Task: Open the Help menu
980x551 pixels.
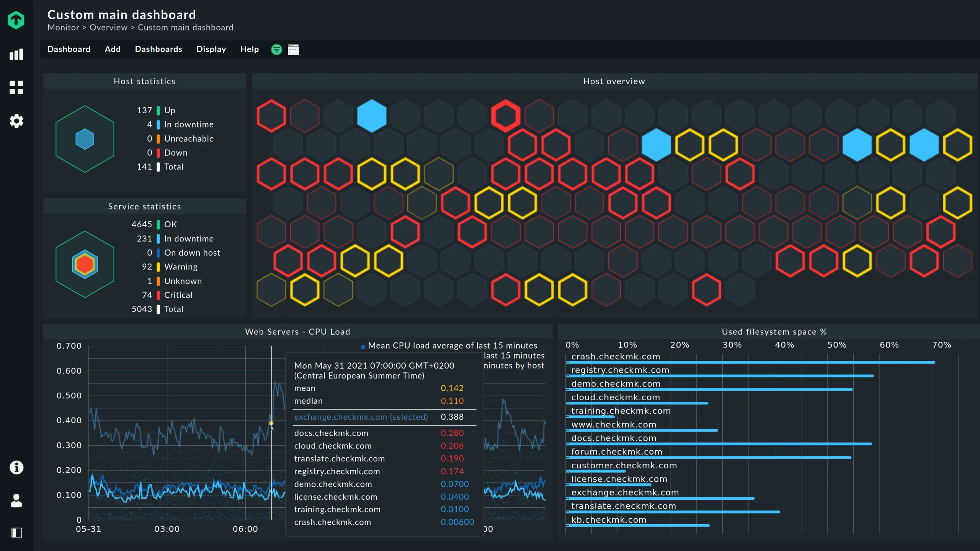Action: [249, 49]
